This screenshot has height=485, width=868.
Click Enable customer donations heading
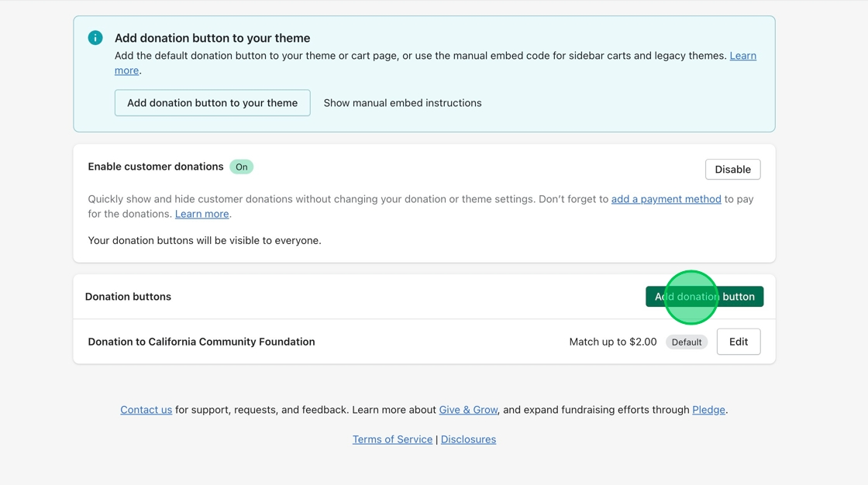[x=156, y=166]
